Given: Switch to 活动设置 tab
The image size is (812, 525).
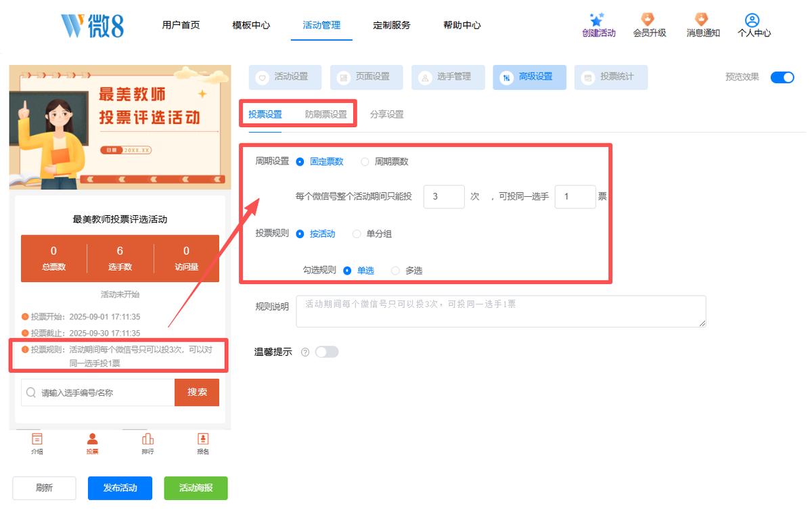Looking at the screenshot, I should [x=285, y=77].
